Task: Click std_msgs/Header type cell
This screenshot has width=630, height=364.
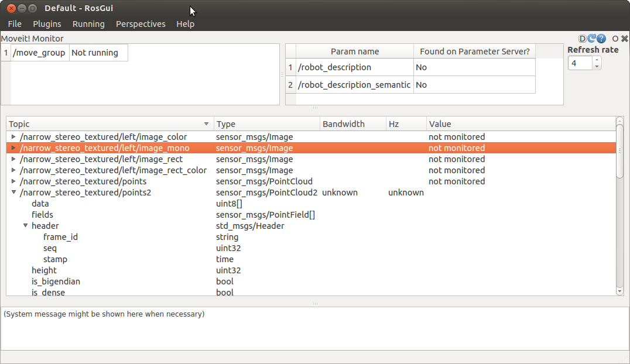Action: pos(250,226)
